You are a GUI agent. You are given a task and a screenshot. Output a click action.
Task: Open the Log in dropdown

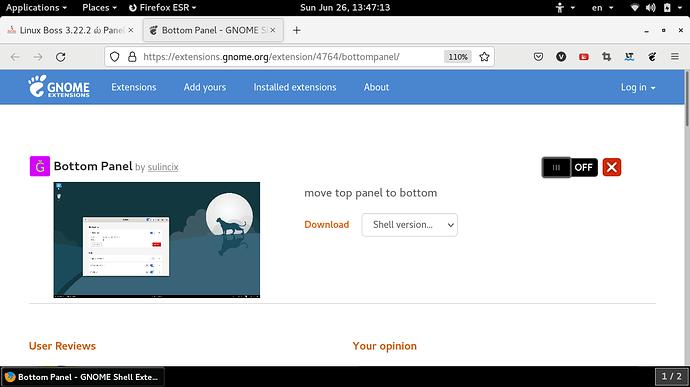(638, 87)
